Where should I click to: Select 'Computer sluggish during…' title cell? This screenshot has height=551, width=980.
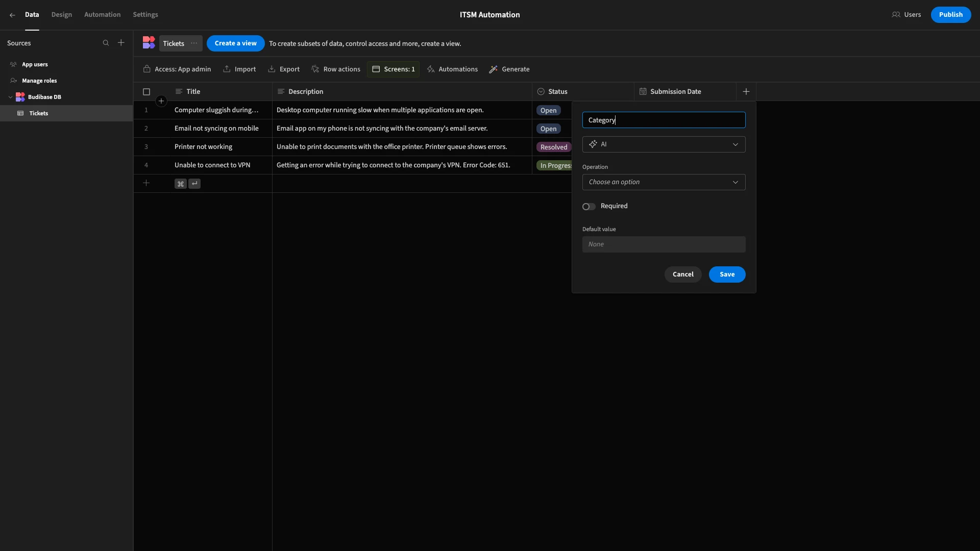pyautogui.click(x=221, y=110)
